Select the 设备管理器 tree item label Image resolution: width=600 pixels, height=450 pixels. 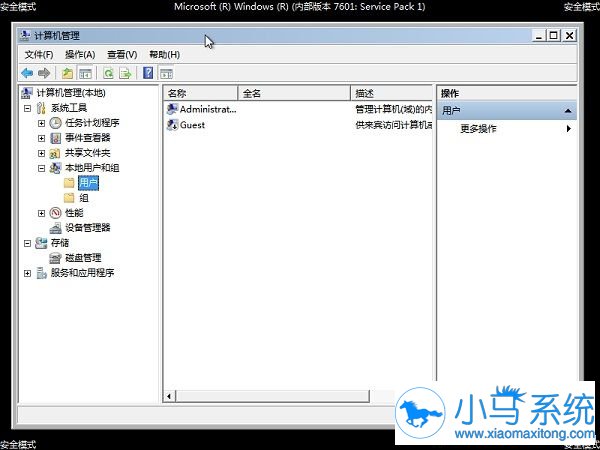88,228
